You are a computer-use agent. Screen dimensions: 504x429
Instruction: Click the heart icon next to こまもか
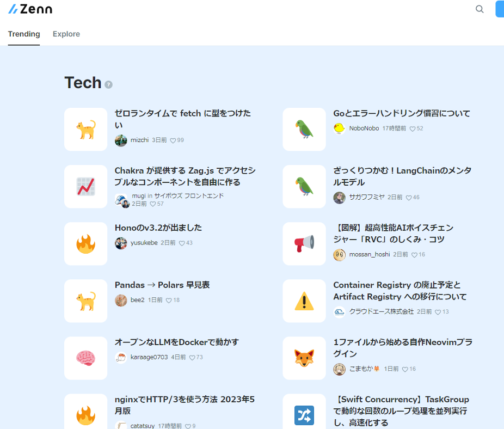(405, 369)
